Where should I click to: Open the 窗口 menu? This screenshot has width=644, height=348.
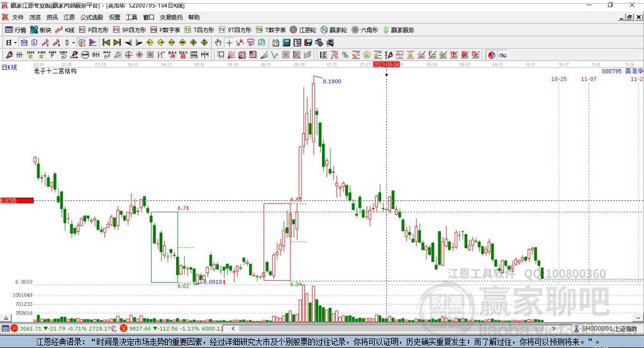(x=148, y=17)
